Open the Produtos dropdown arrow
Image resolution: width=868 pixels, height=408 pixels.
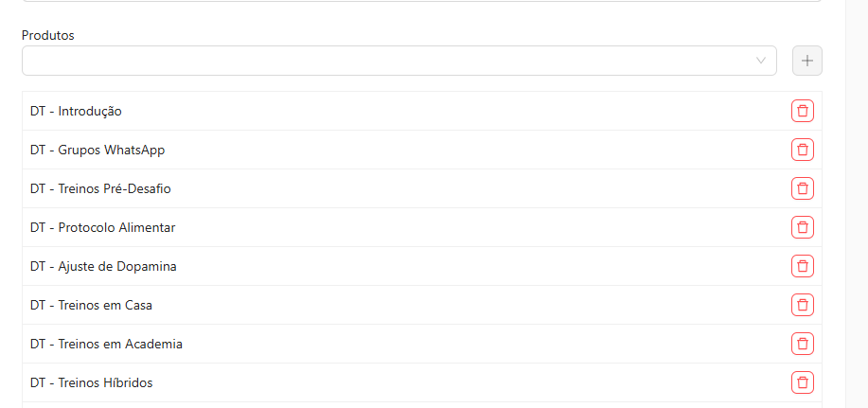click(x=761, y=61)
